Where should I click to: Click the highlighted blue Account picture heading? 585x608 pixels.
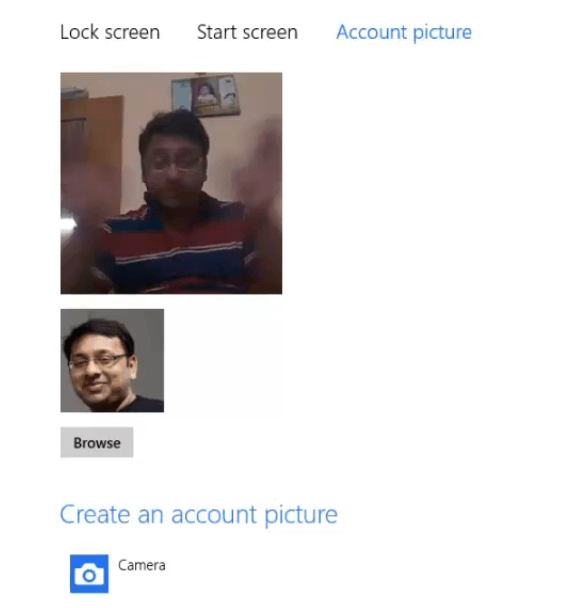(x=404, y=33)
